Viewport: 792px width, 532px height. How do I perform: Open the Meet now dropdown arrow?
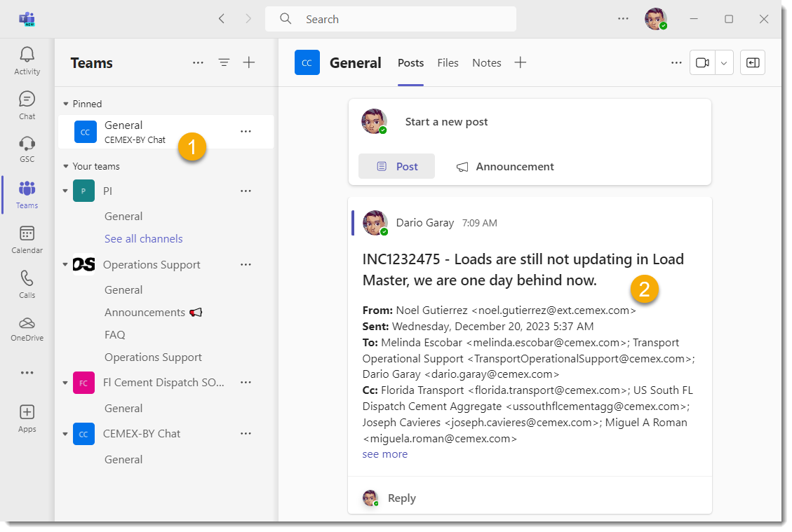click(x=724, y=62)
